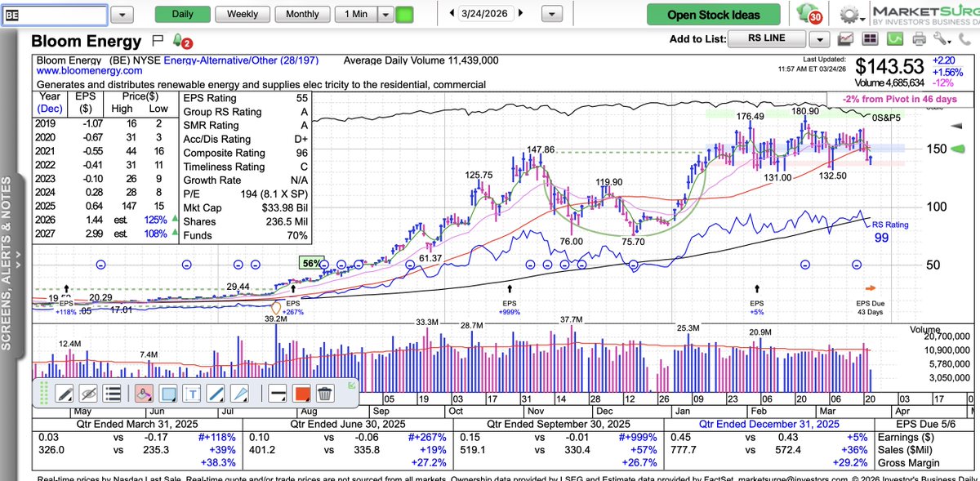
Task: Click the chart view icon next to RS LINE dropdown
Action: [846, 38]
